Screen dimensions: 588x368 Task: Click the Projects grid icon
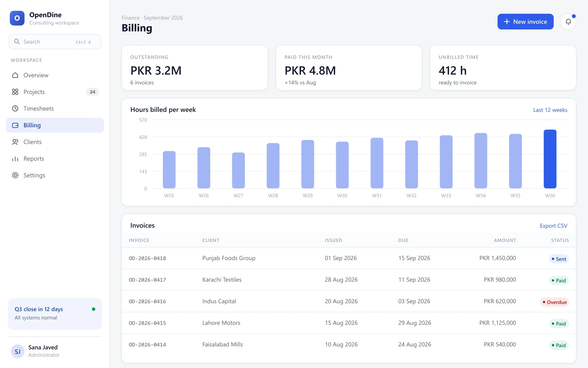[15, 92]
